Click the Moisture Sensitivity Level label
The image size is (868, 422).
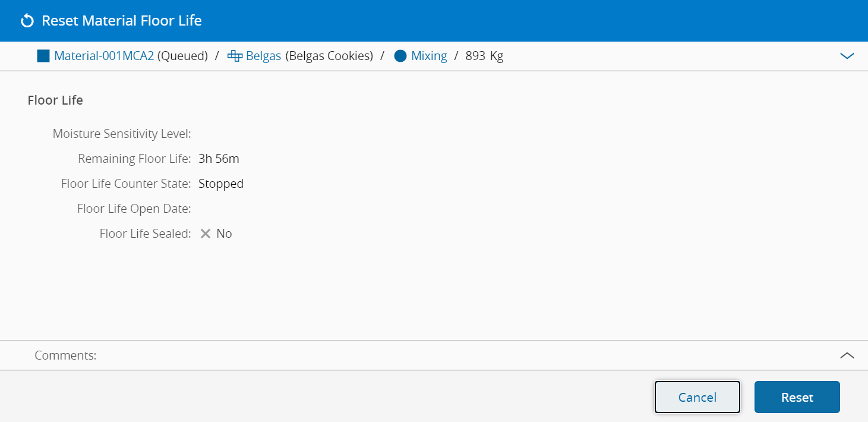click(122, 134)
